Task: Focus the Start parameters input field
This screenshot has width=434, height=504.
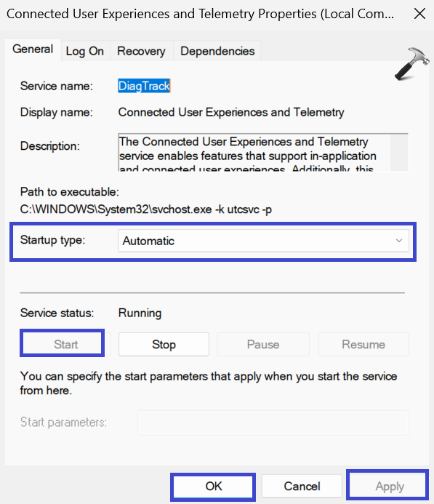Action: [273, 423]
